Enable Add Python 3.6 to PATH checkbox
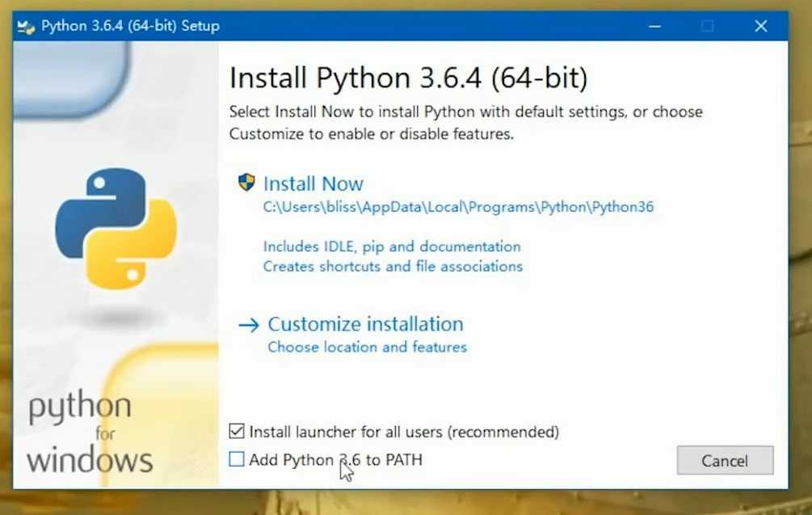812x515 pixels. tap(237, 459)
